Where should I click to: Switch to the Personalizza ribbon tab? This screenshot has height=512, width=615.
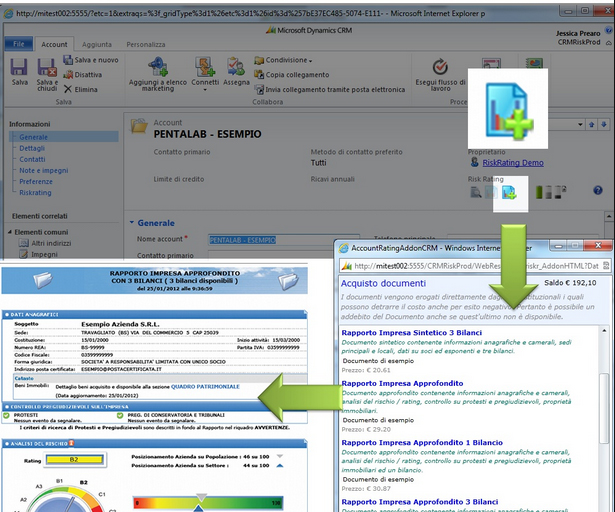point(146,45)
